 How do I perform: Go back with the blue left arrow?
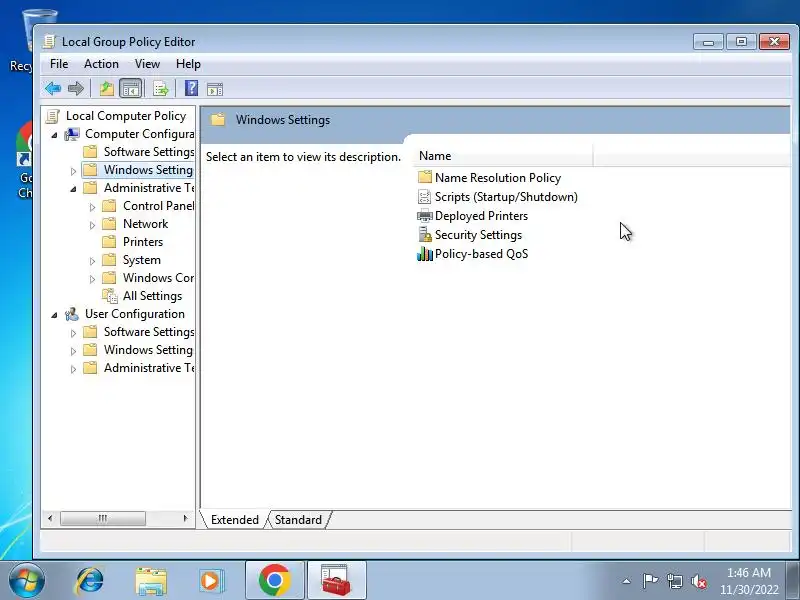53,89
